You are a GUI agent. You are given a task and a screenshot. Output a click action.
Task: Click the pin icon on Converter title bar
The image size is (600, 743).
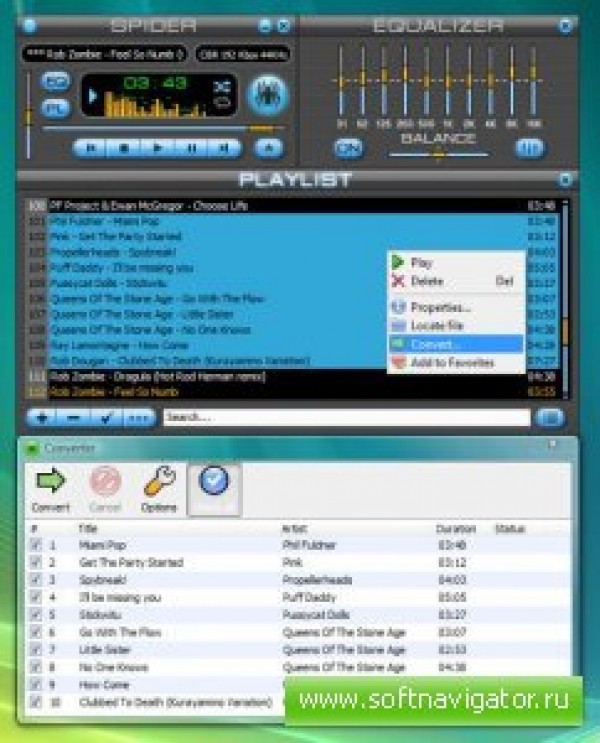point(552,445)
